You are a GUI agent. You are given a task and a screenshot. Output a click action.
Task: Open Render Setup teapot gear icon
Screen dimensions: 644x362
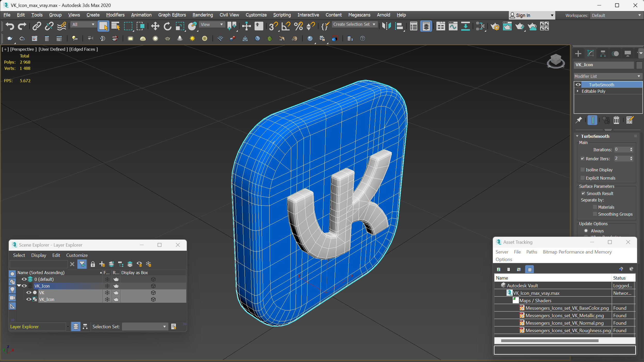point(495,26)
